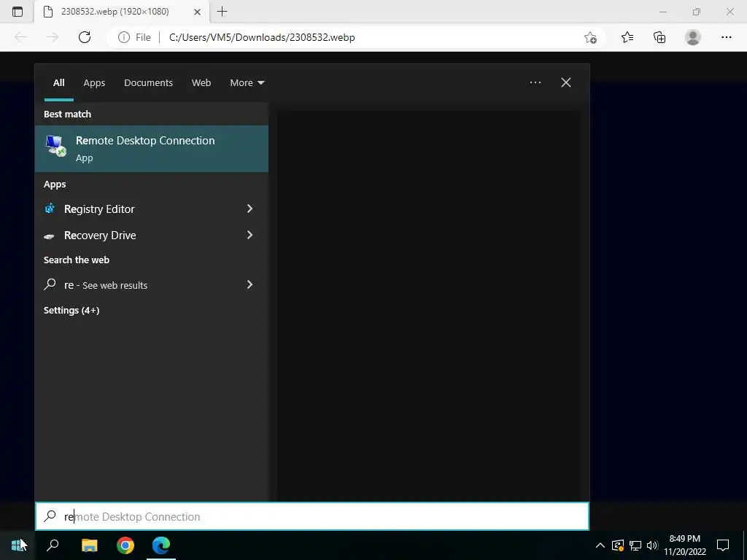747x560 pixels.
Task: Click the Windows Start button
Action: pos(18,545)
